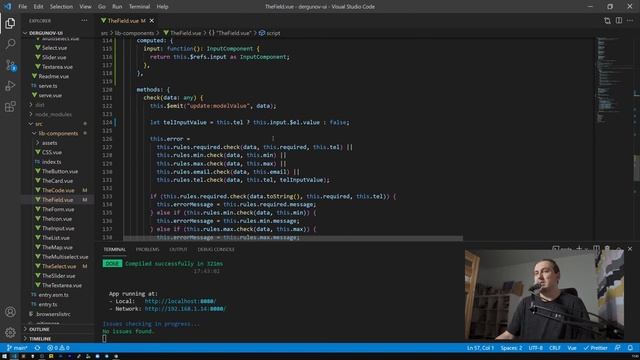The image size is (640, 360).
Task: Switch to the PROBLEMS panel tab
Action: (147, 249)
